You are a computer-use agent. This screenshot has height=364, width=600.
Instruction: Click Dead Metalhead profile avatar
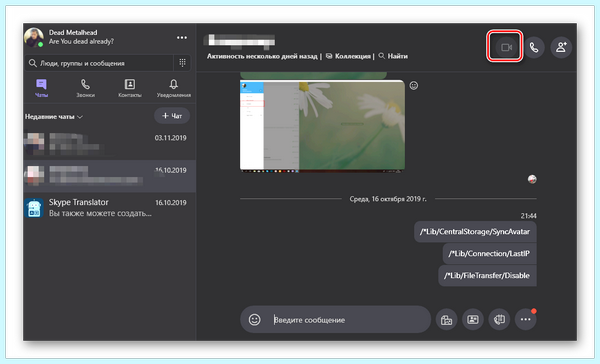pos(34,37)
